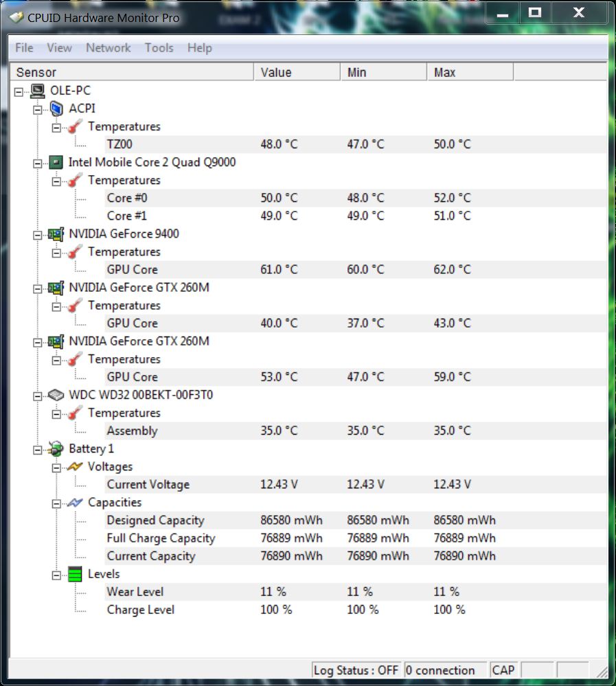This screenshot has width=616, height=686.
Task: Select the Current Voltage row
Action: (355, 485)
